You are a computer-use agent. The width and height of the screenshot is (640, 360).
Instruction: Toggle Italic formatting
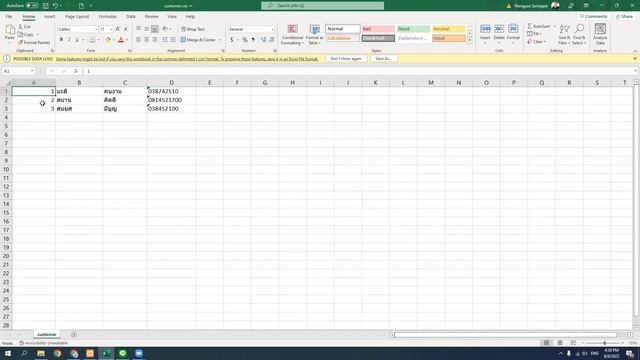69,40
